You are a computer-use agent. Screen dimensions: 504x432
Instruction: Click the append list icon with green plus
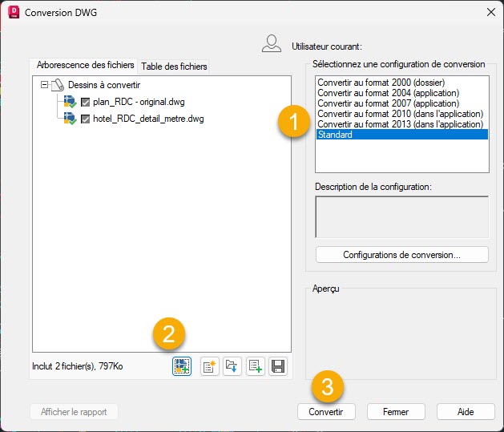[x=255, y=367]
